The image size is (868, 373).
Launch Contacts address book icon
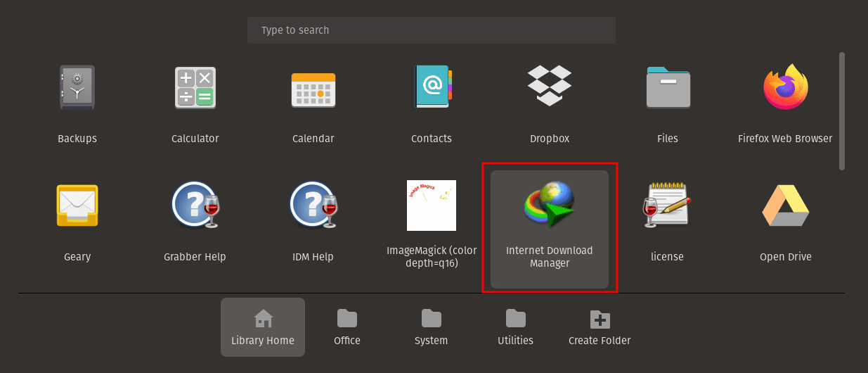tap(432, 87)
